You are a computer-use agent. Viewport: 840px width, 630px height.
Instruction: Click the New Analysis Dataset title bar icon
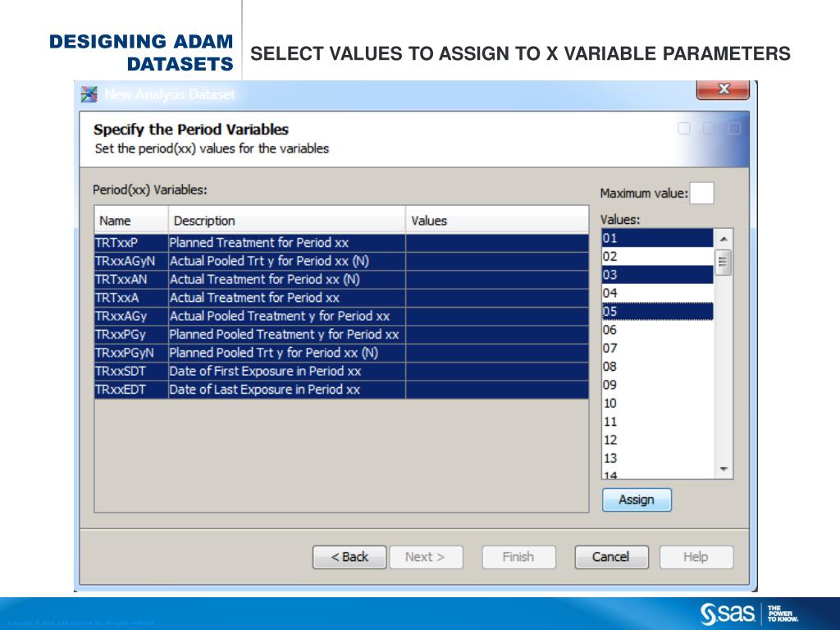click(88, 94)
